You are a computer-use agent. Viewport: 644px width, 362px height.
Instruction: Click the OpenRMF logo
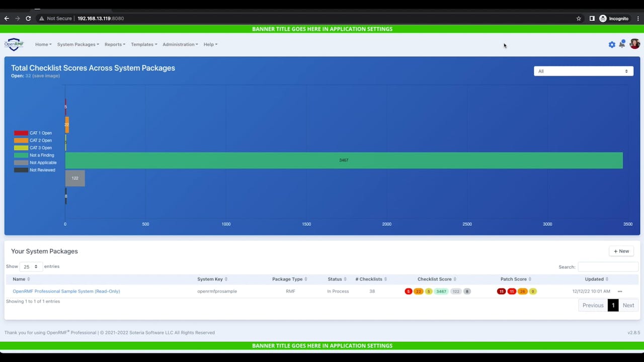[x=14, y=44]
